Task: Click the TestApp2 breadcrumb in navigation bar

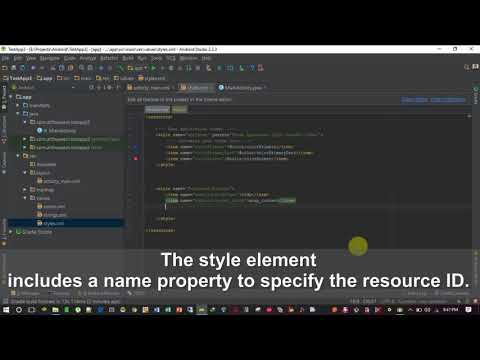Action: coord(17,78)
